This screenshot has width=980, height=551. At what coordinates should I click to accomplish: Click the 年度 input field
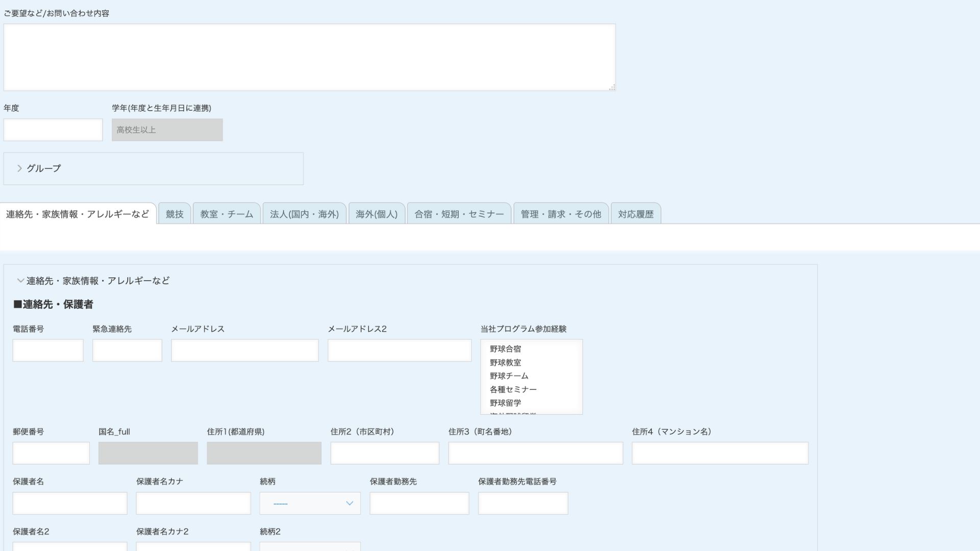click(x=53, y=130)
